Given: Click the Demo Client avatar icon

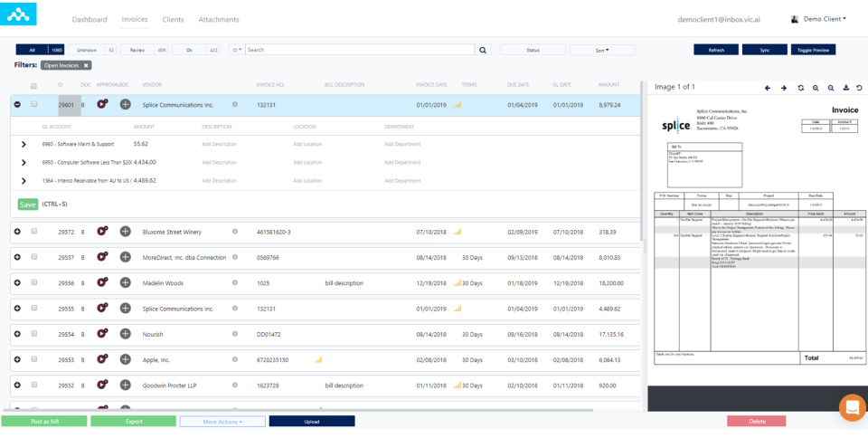Looking at the screenshot, I should pyautogui.click(x=795, y=19).
